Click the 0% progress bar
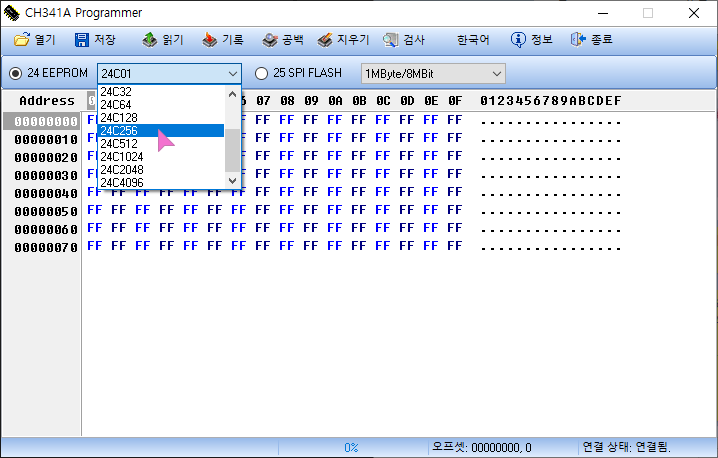 coord(351,447)
